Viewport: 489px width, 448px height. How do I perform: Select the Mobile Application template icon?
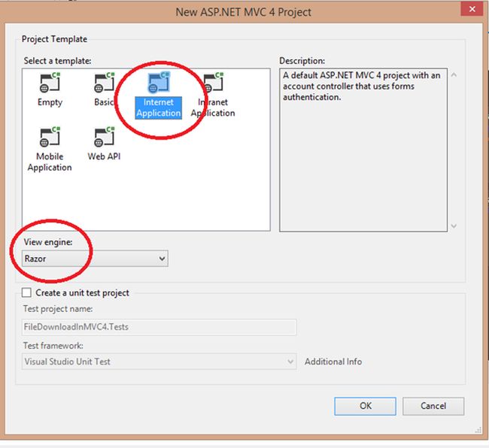(50, 137)
